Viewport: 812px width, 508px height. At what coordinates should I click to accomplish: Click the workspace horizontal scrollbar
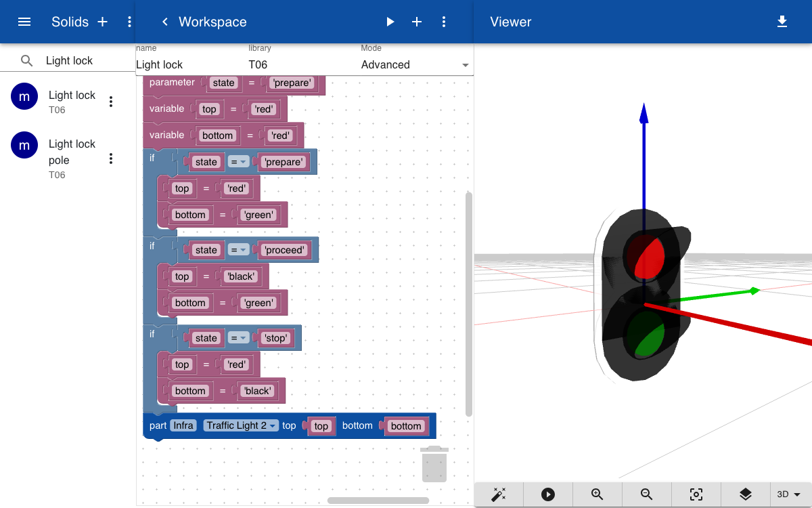tap(378, 501)
